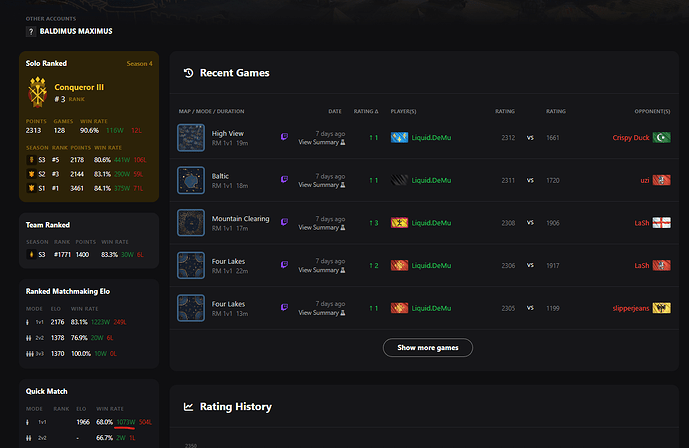Image resolution: width=689 pixels, height=448 pixels.
Task: Select the S1 season row in Solo Ranked
Action: click(86, 188)
